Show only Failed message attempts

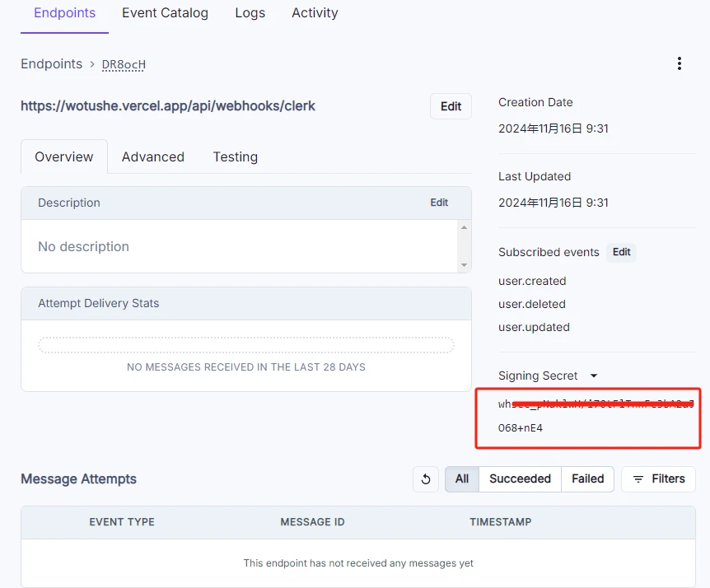tap(587, 479)
